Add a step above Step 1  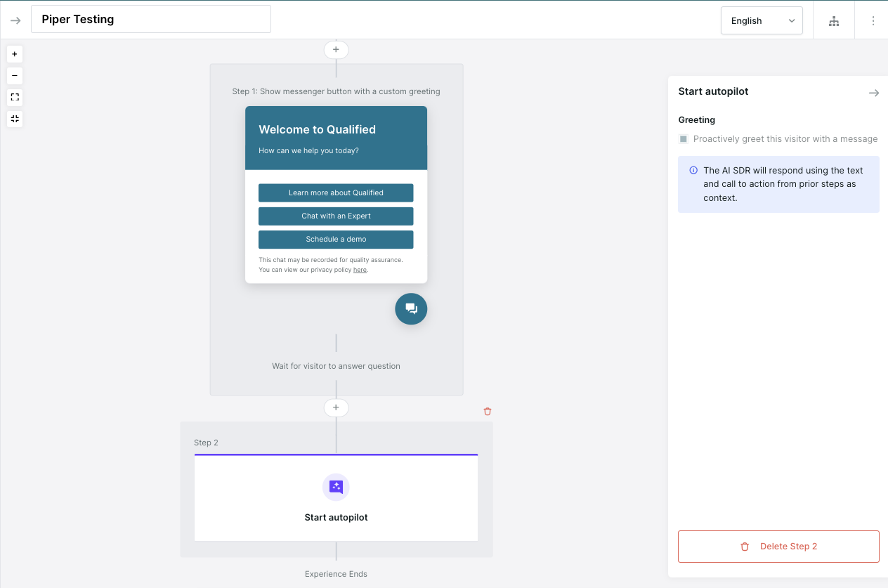click(x=336, y=50)
